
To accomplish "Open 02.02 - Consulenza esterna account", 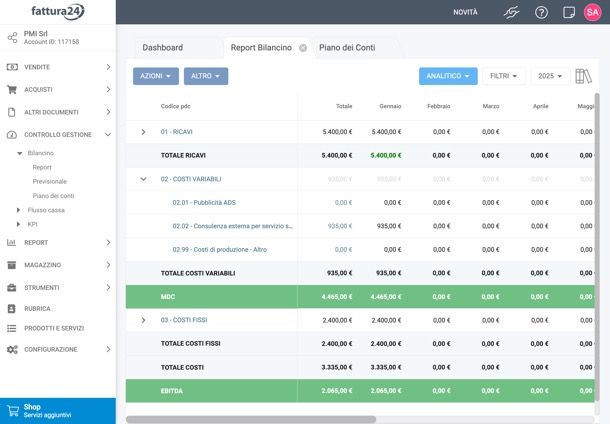I will [233, 226].
